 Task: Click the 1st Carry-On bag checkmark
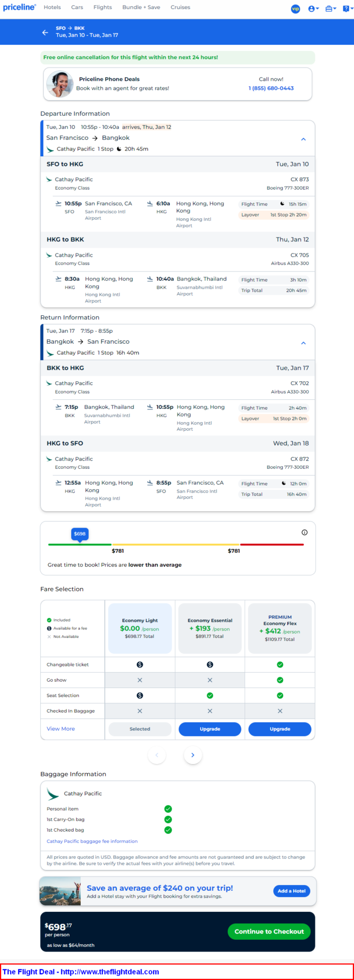pyautogui.click(x=168, y=819)
